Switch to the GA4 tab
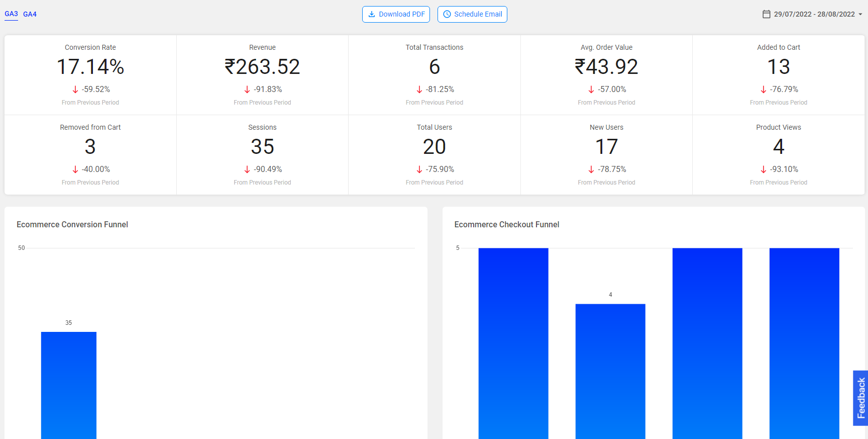Screen dimensions: 868x439 click(30, 14)
